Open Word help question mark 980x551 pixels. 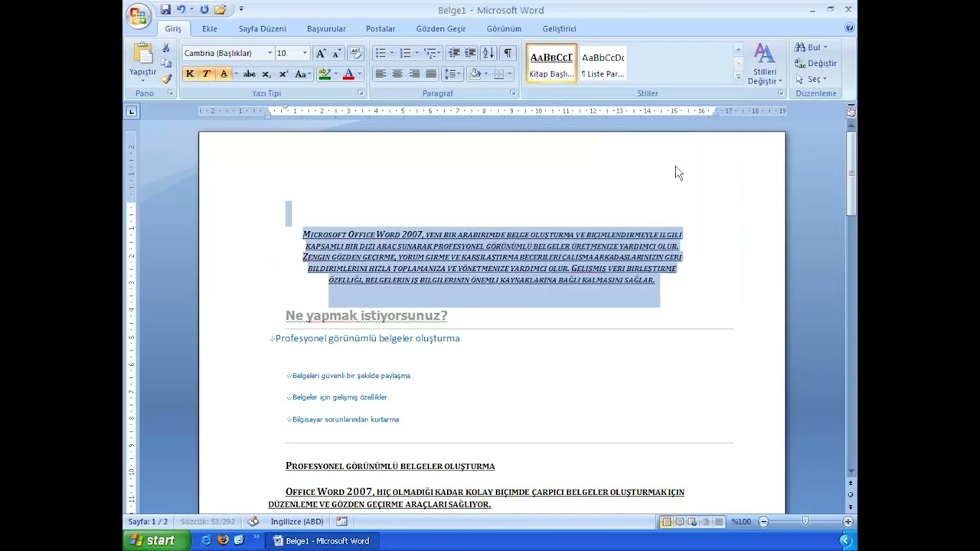point(850,28)
